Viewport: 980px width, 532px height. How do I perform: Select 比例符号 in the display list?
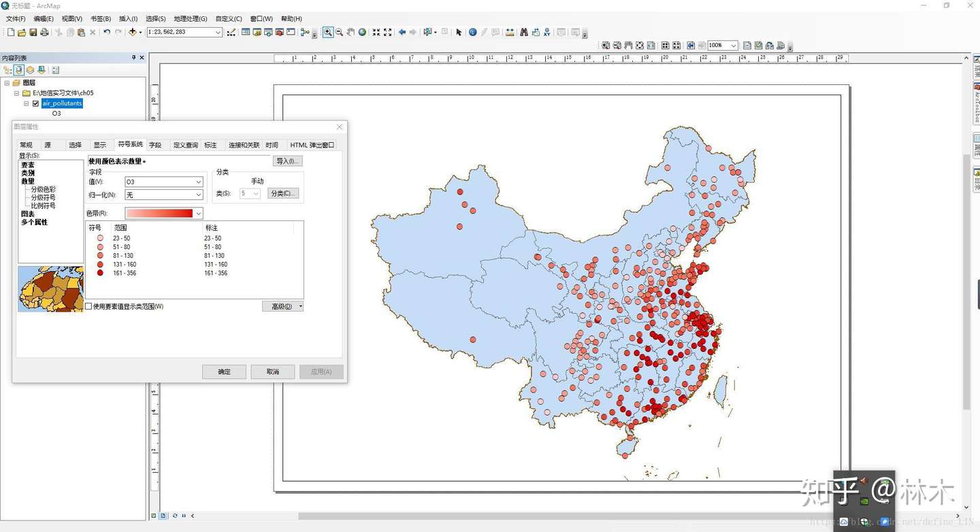pyautogui.click(x=44, y=205)
